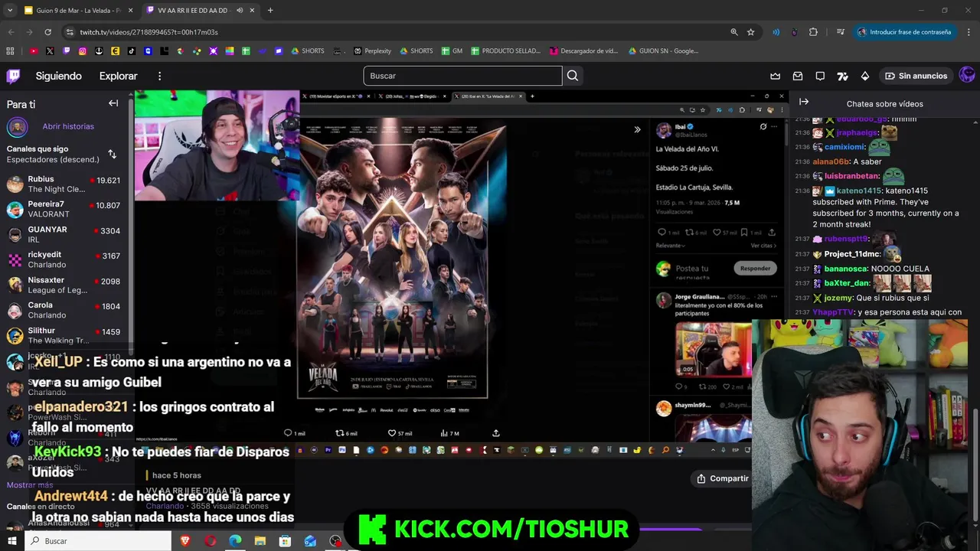
Task: Click the Windows taskbar search box
Action: point(100,541)
